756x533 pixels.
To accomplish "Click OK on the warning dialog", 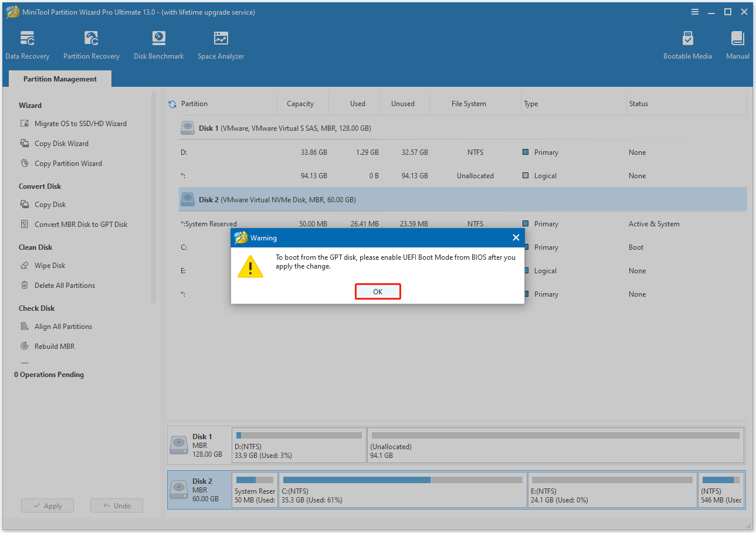I will pyautogui.click(x=378, y=291).
